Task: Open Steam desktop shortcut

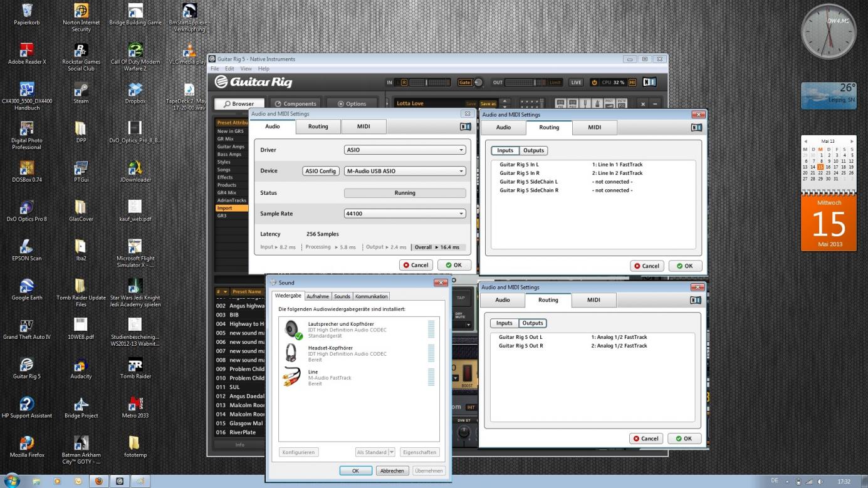Action: 81,93
